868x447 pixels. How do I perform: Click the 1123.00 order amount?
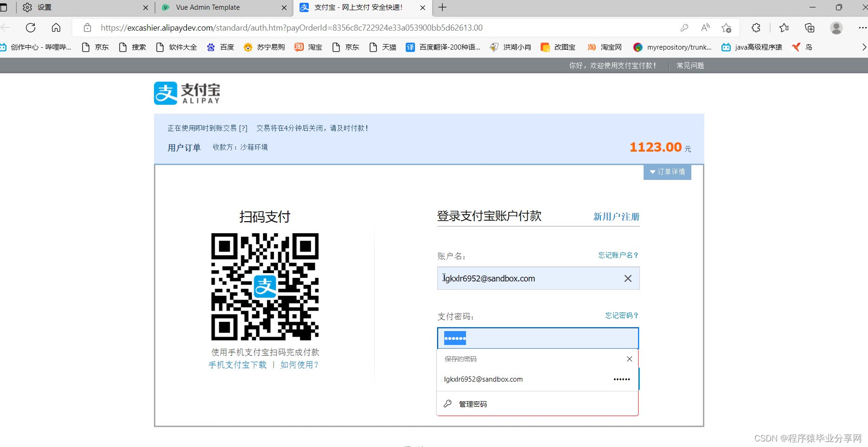coord(656,147)
